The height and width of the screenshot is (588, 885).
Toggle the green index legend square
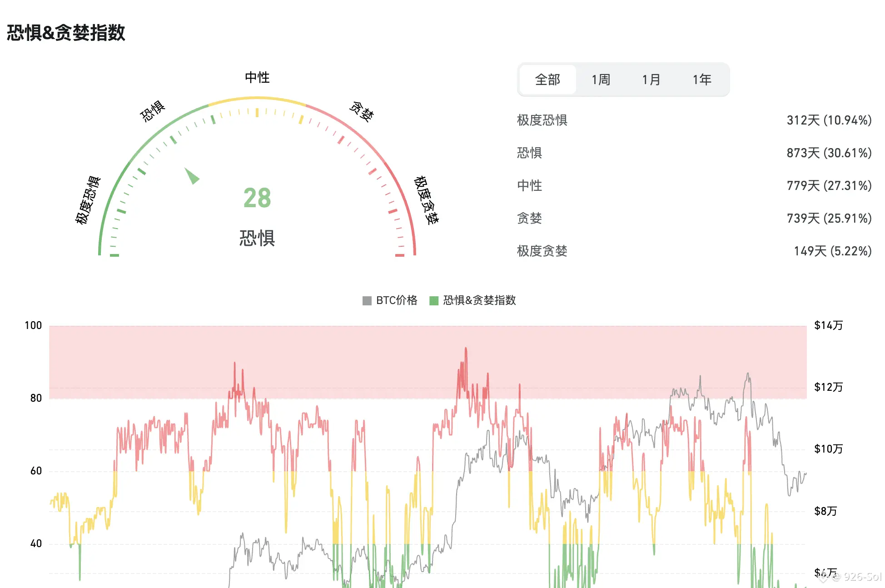click(434, 300)
